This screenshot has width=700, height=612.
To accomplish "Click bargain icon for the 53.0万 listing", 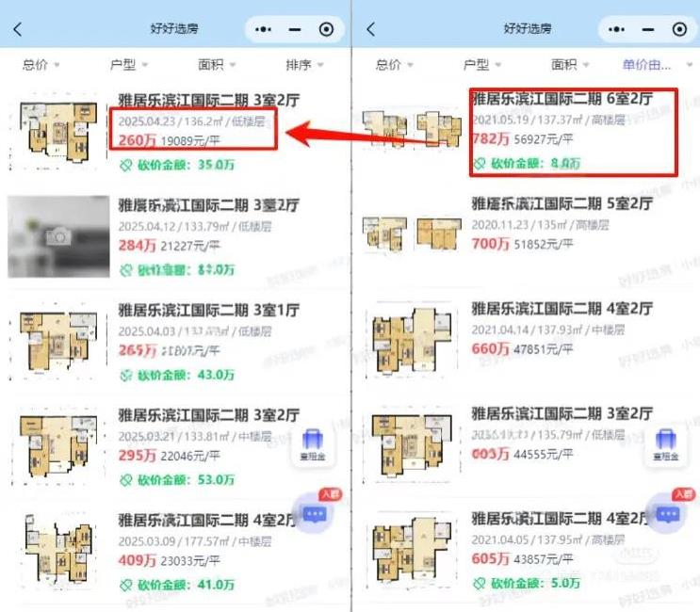I will tap(126, 480).
